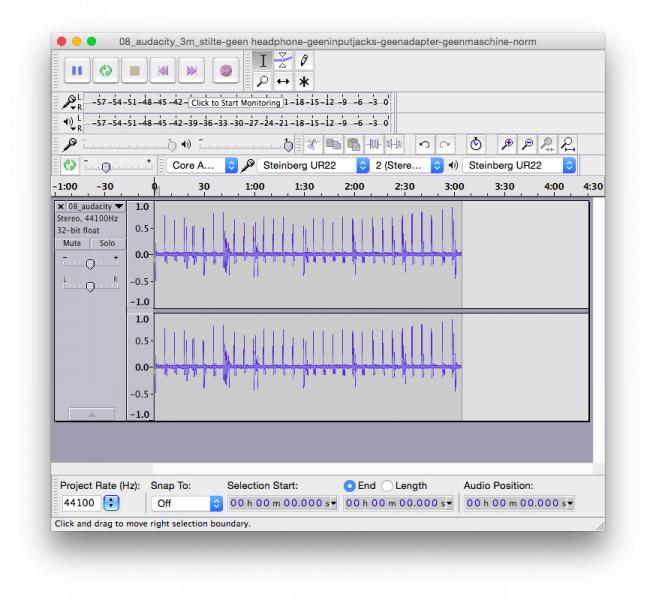Click the Project Rate 44100 field
656x600 pixels.
point(82,503)
